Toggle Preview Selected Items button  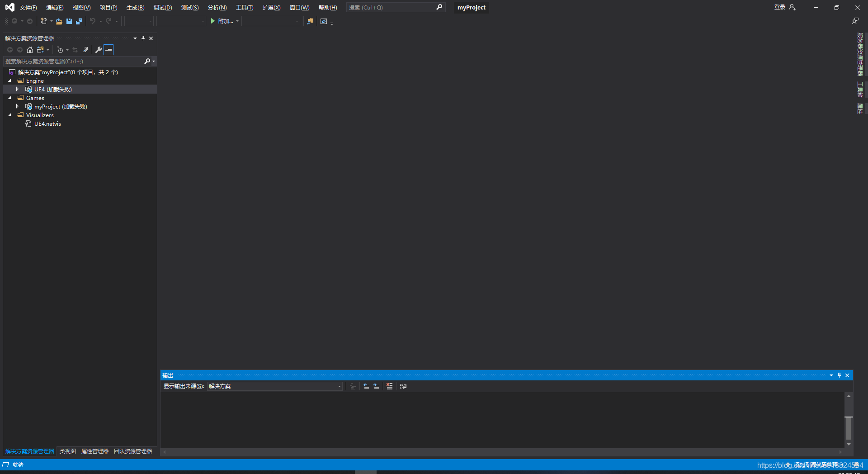108,50
